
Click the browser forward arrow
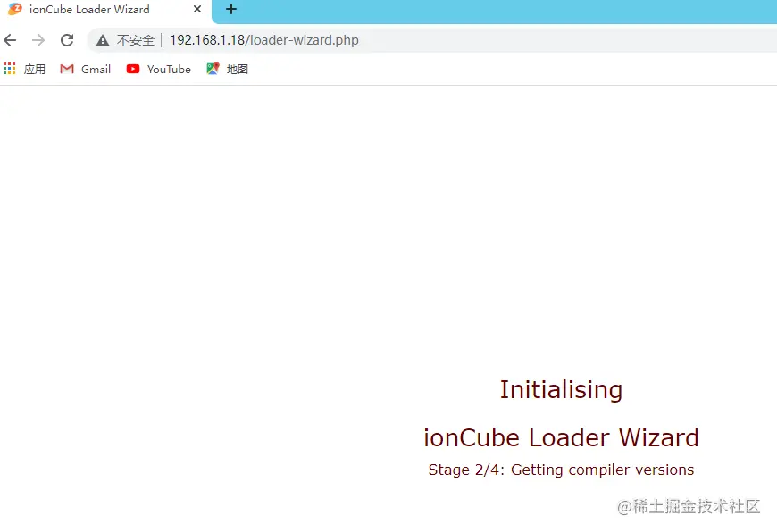point(38,40)
